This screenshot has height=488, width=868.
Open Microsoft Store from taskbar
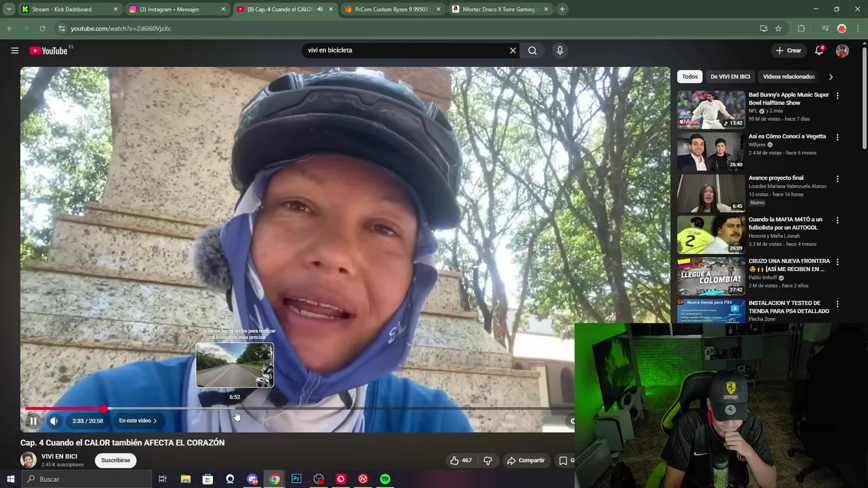(208, 479)
